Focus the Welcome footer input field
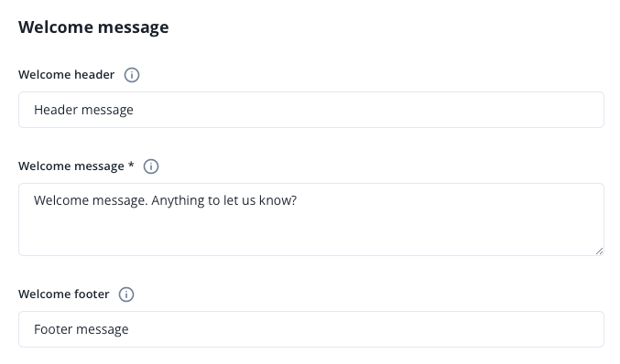 pyautogui.click(x=311, y=329)
